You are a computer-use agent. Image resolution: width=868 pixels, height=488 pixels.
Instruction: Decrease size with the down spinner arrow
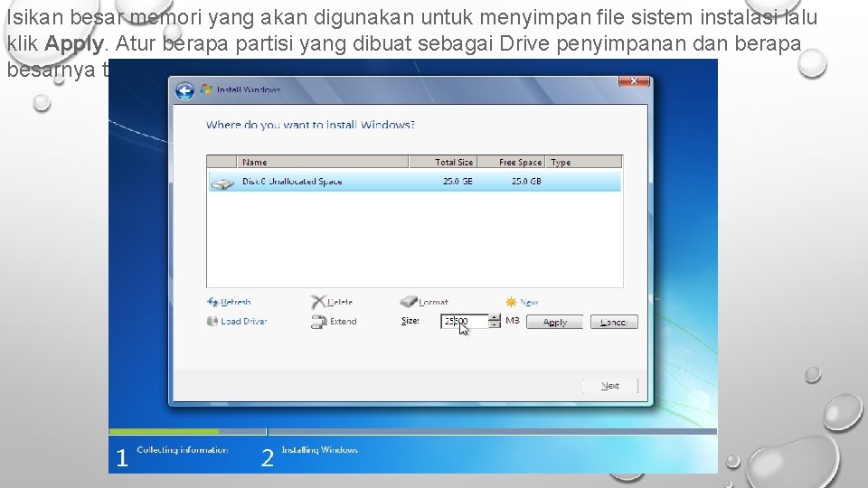(x=495, y=324)
